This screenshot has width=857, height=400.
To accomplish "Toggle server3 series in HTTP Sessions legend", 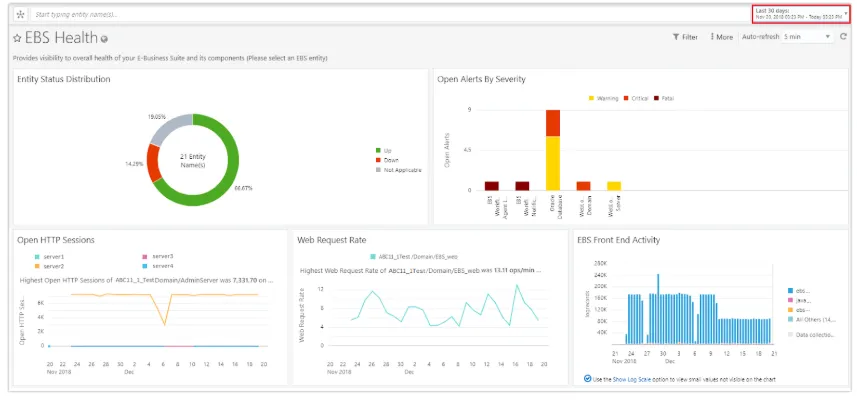I will pyautogui.click(x=157, y=256).
